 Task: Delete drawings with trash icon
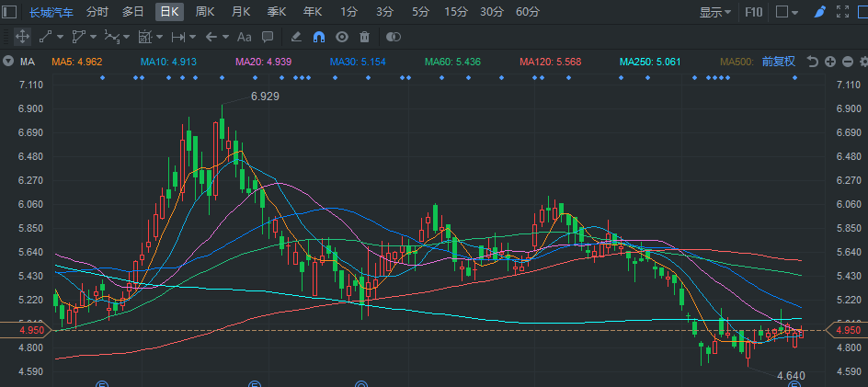point(364,37)
